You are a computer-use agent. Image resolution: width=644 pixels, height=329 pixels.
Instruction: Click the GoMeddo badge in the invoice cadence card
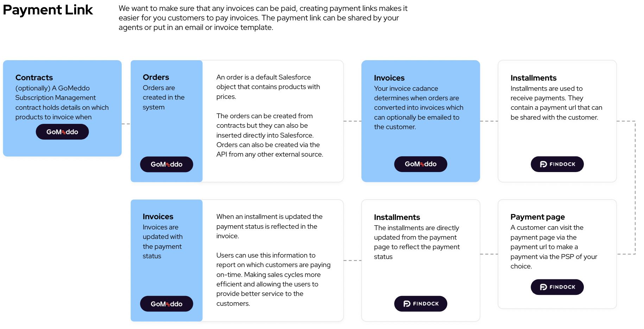pos(421,164)
